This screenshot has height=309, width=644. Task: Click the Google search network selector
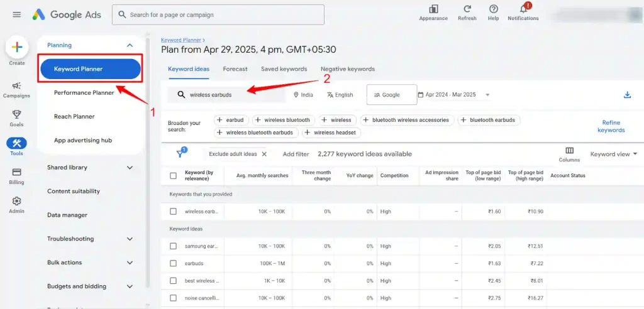point(391,95)
